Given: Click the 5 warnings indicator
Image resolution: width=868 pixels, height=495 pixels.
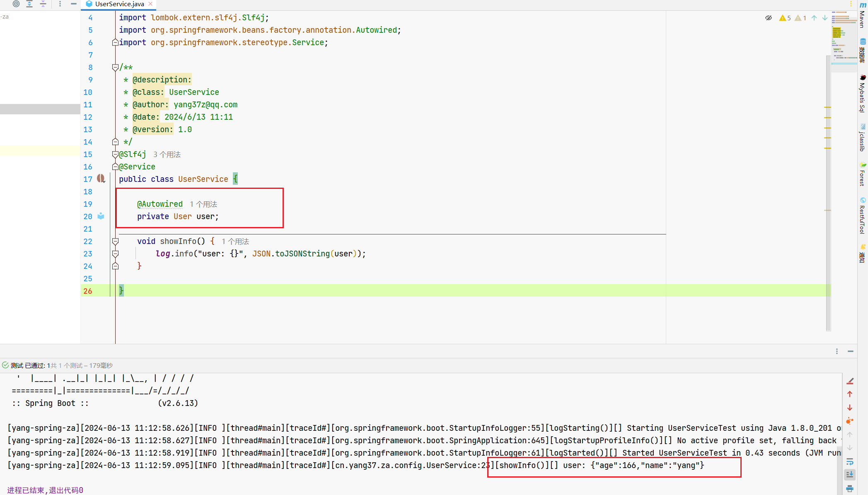Looking at the screenshot, I should [785, 18].
